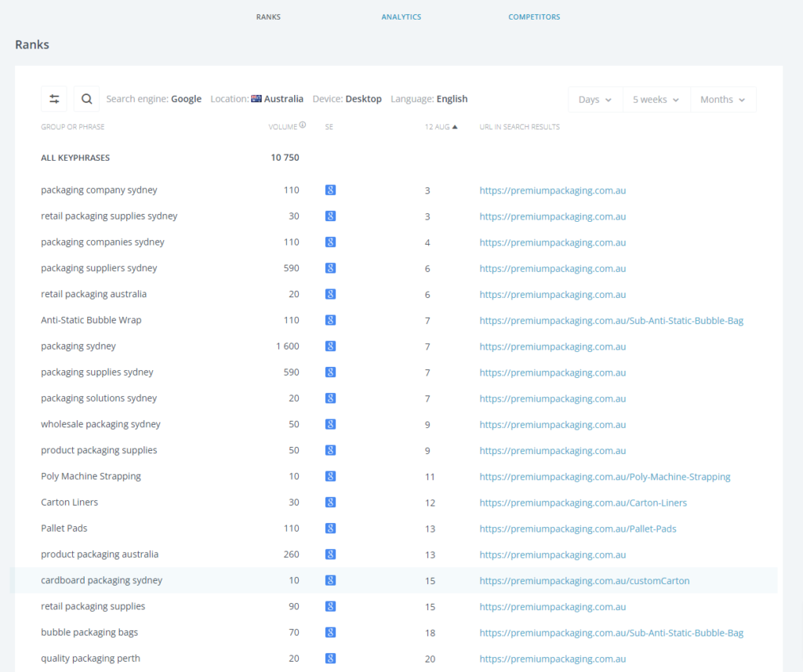The height and width of the screenshot is (672, 803).
Task: Click Google icon for Anti-Static Bubble Wrap
Action: [x=330, y=320]
